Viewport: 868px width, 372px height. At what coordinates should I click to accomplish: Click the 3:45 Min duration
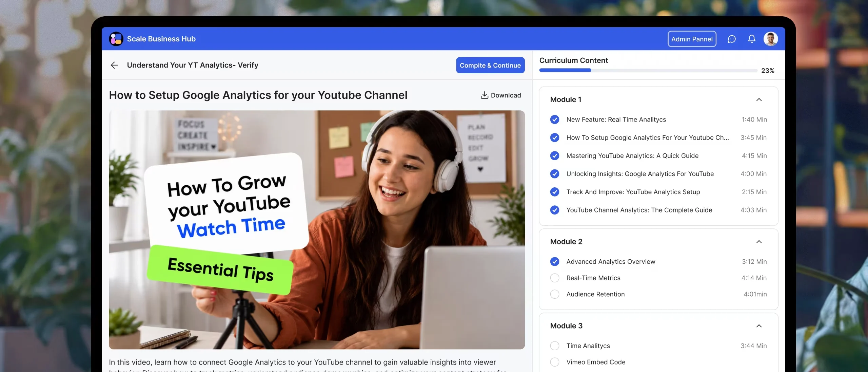click(x=753, y=137)
